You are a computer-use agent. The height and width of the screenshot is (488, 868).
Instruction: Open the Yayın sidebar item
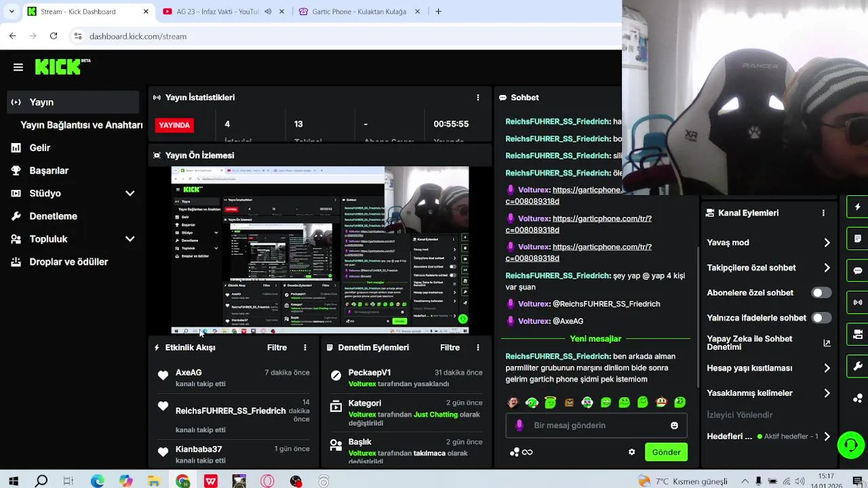[x=73, y=102]
